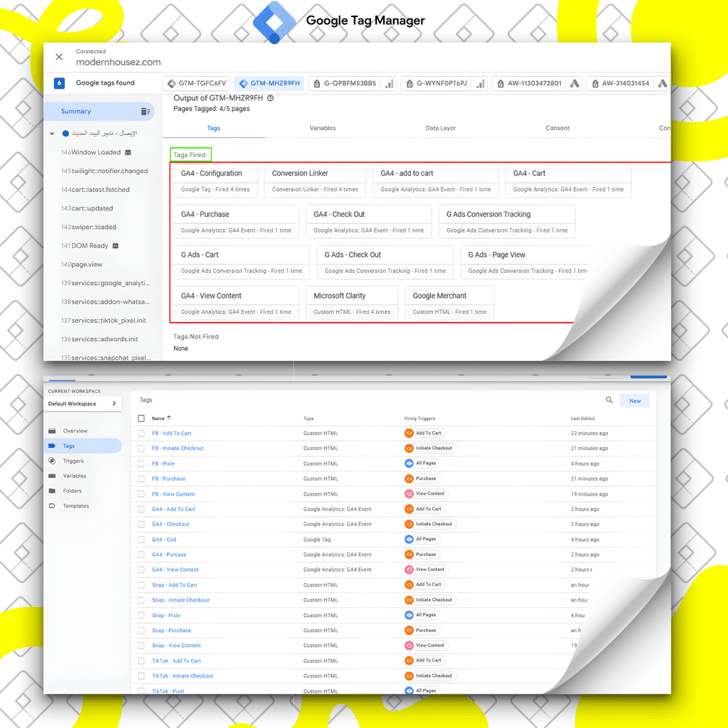The height and width of the screenshot is (728, 728).
Task: Open the GA4 - add to cart tag card
Action: tap(436, 181)
